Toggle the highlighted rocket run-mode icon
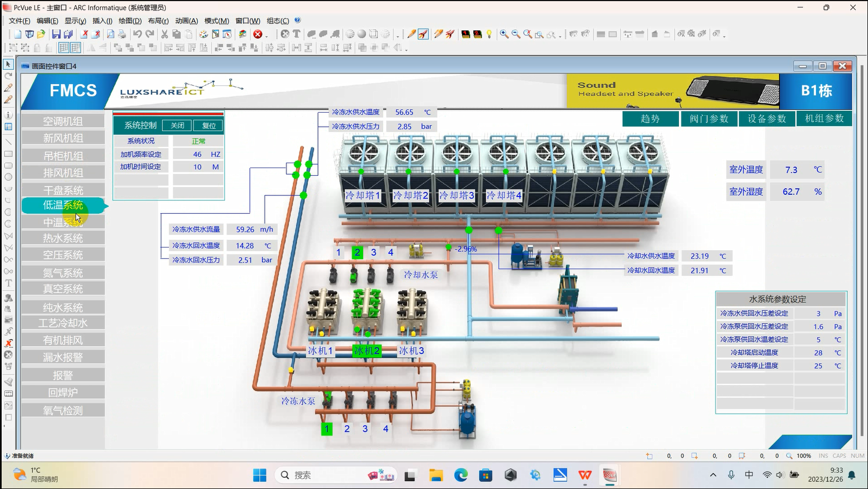The width and height of the screenshot is (868, 489). pos(423,34)
